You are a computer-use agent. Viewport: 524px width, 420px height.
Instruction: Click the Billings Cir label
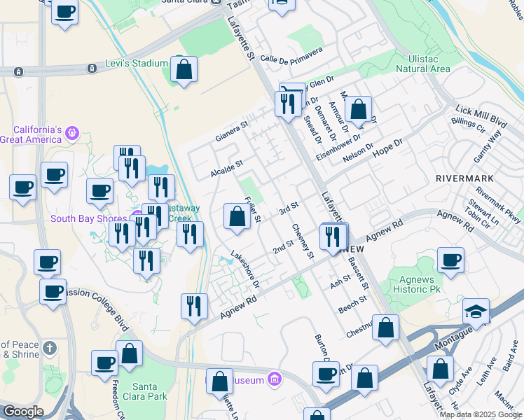pyautogui.click(x=468, y=125)
